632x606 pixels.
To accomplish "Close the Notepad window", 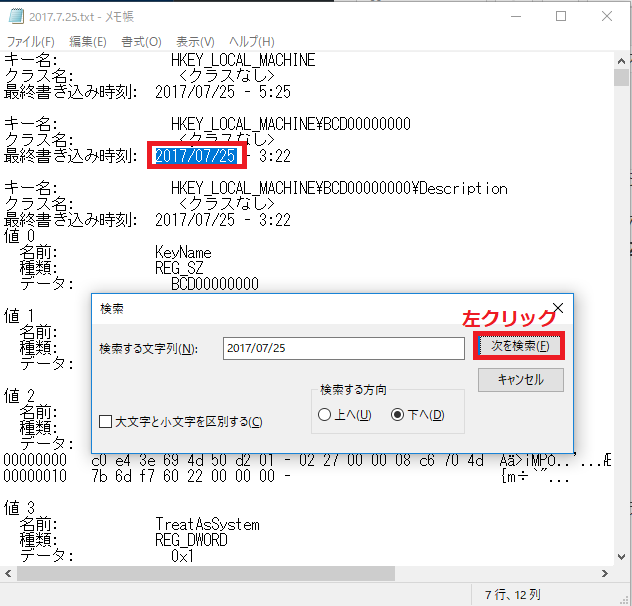I will [x=607, y=16].
